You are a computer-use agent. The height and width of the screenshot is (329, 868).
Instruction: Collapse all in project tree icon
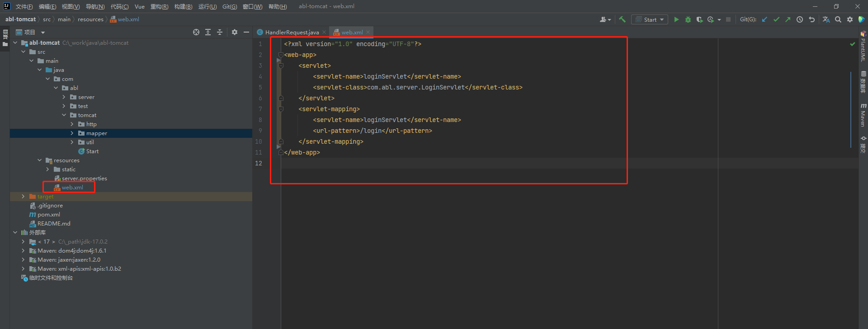(x=220, y=32)
